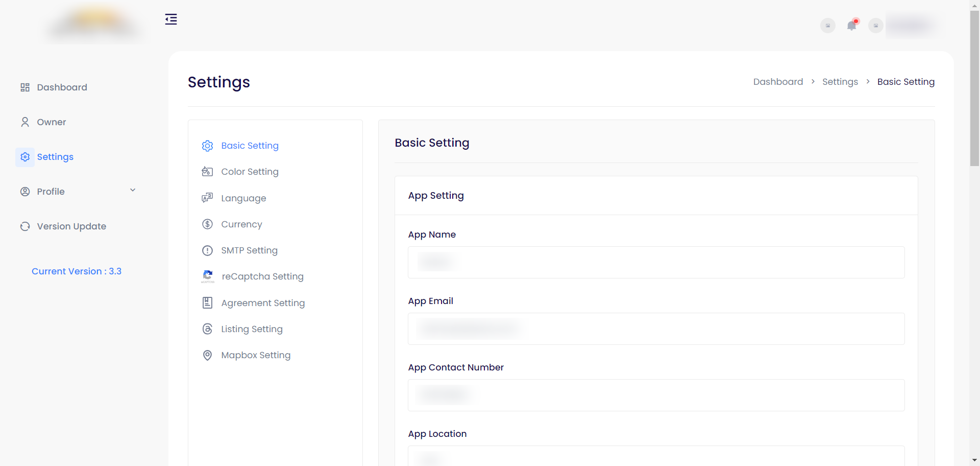Click the Settings gear icon in the sidebar

click(25, 157)
